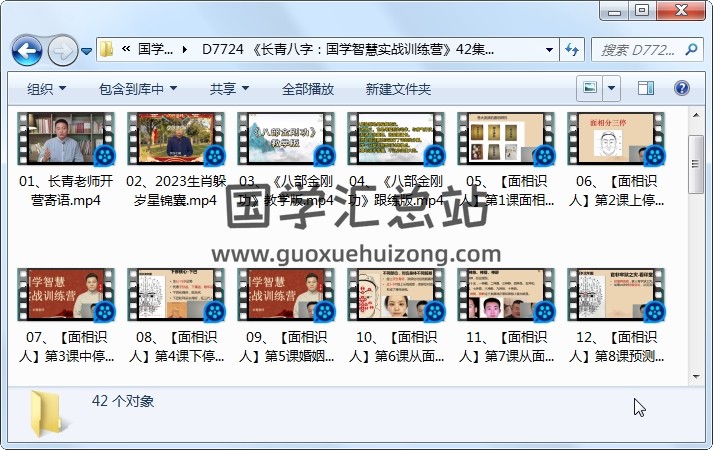Click the 42 个对象 status text
Image resolution: width=713 pixels, height=450 pixels.
pyautogui.click(x=123, y=401)
